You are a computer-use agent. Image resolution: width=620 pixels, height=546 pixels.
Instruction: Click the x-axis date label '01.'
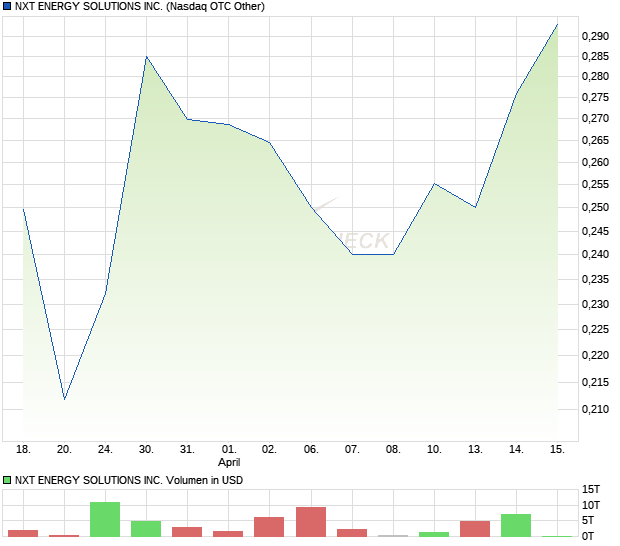(x=229, y=450)
